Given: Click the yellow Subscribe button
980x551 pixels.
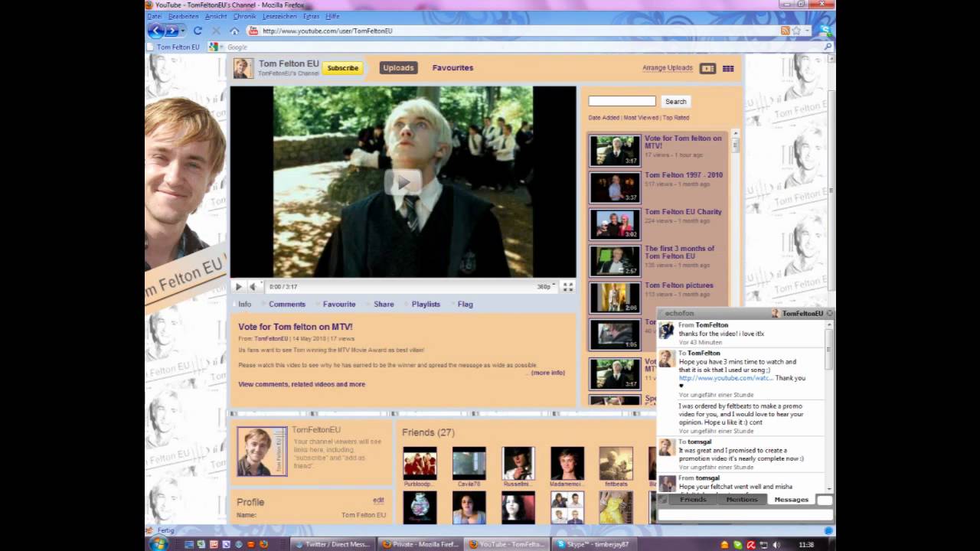Looking at the screenshot, I should [x=342, y=68].
